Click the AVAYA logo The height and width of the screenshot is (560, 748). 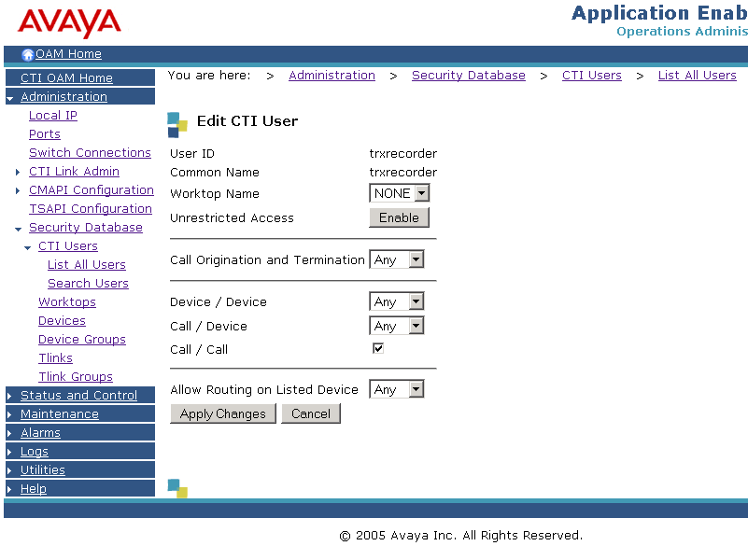(69, 23)
